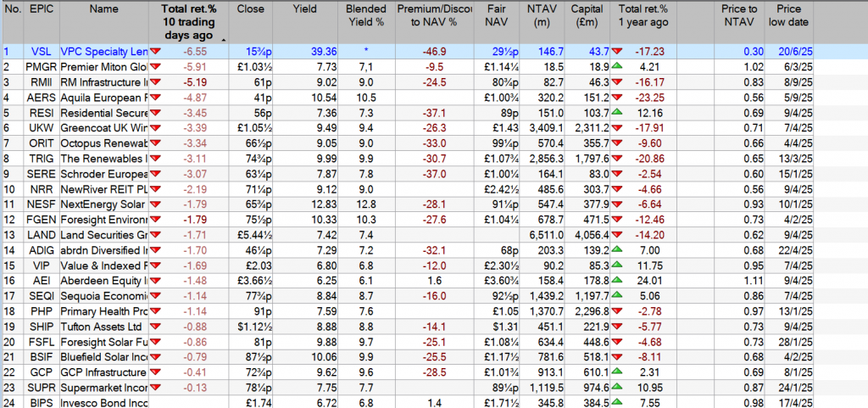Sort table by Name column header

click(103, 21)
